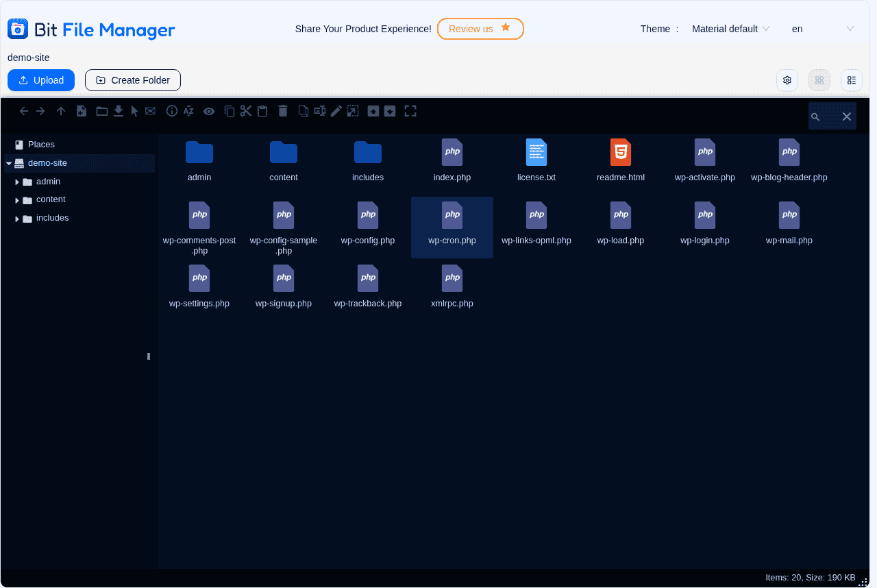877x588 pixels.
Task: Select the wp-config.php file
Action: pos(368,224)
